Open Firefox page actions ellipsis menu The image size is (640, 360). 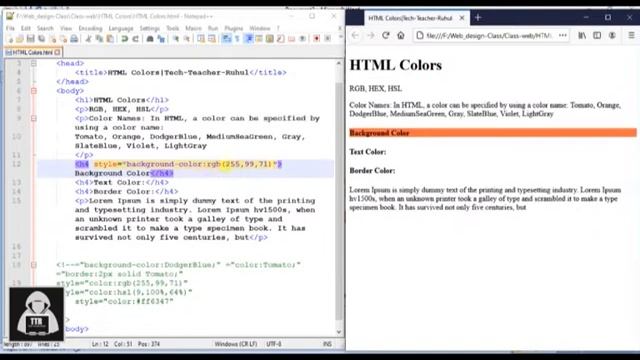tap(563, 36)
